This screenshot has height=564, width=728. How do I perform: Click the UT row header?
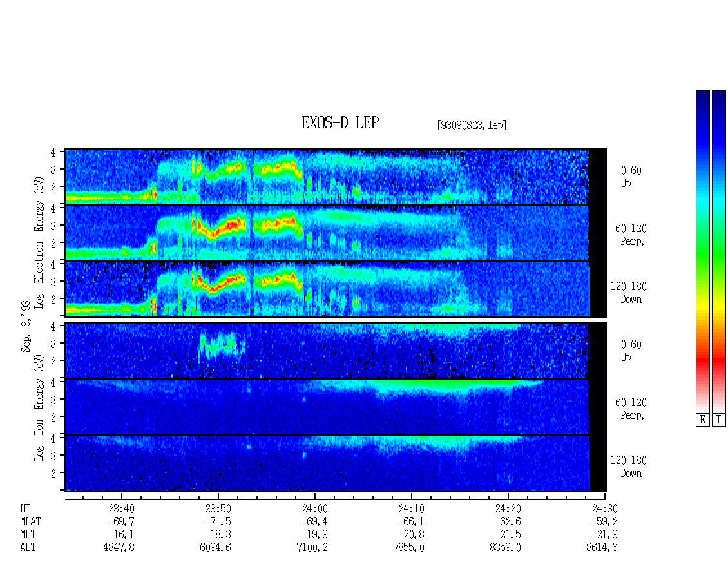tap(26, 509)
